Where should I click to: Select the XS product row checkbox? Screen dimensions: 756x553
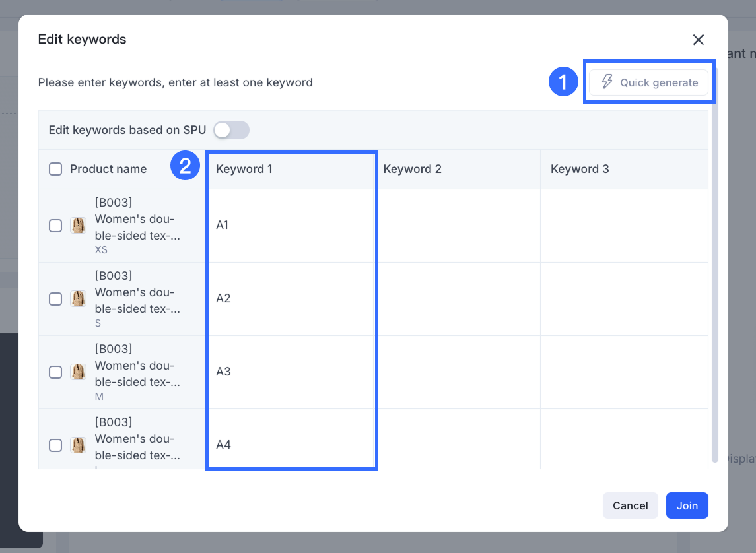[55, 226]
